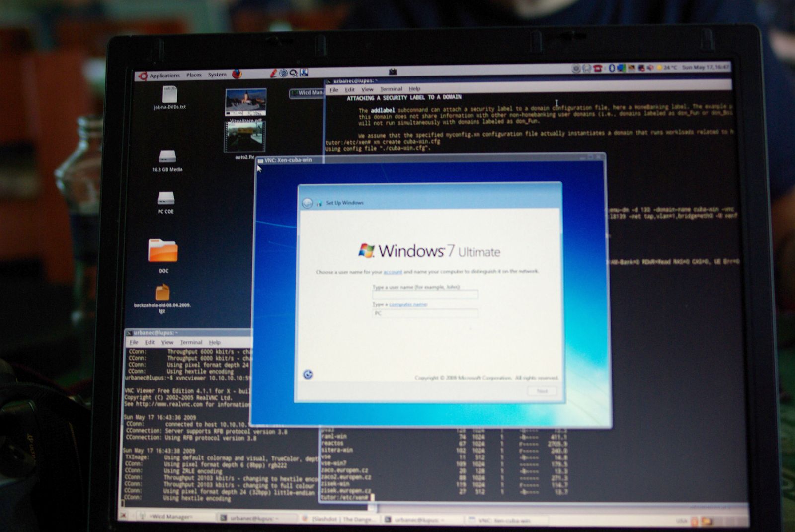The height and width of the screenshot is (532, 795).
Task: Open Edit menu in lower-left terminal
Action: click(150, 342)
